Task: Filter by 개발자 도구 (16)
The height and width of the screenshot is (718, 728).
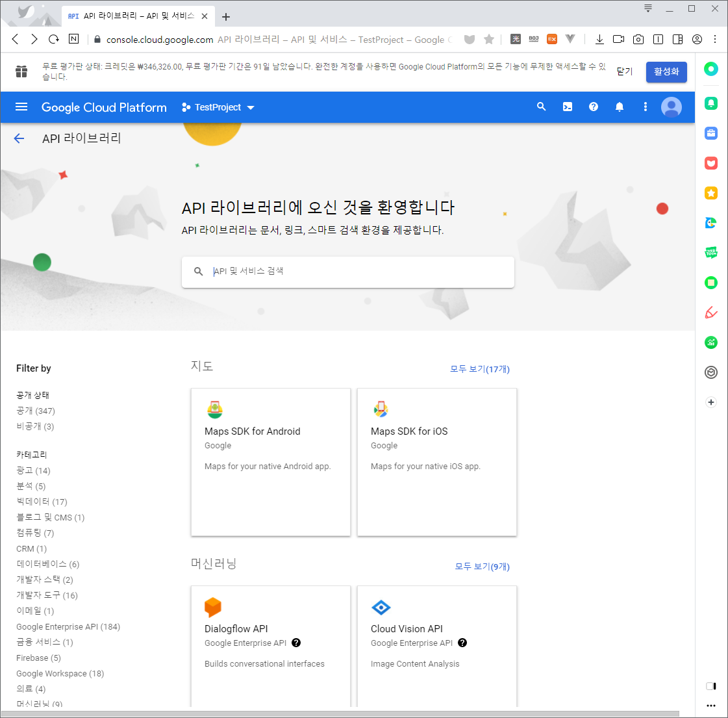Action: click(x=47, y=595)
